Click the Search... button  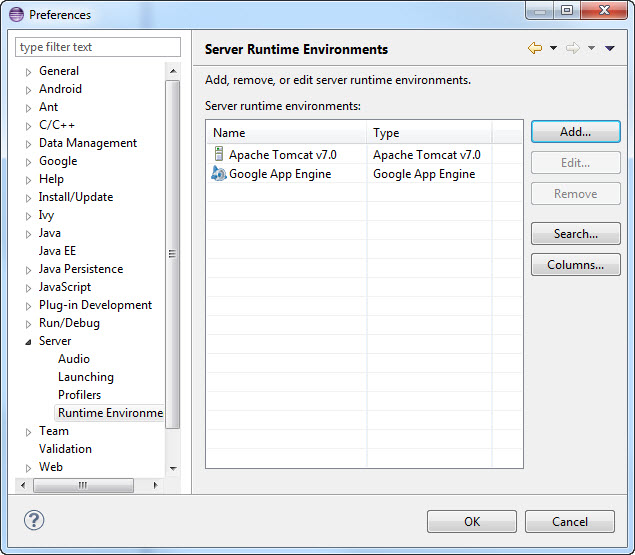tap(575, 234)
